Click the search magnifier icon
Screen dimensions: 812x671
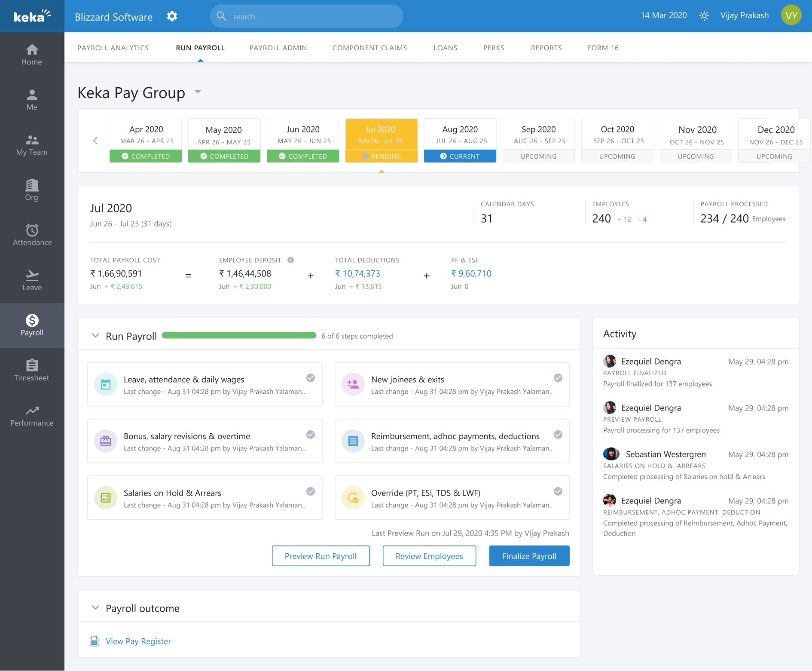click(x=221, y=16)
